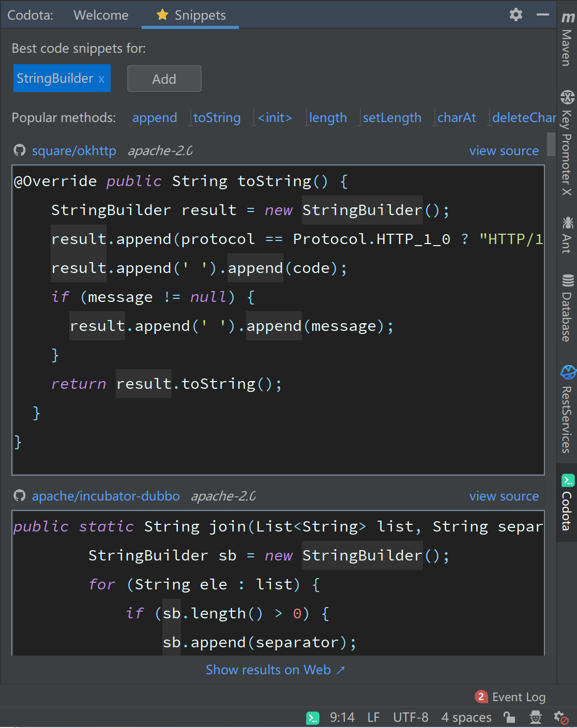Click the 'if (message != null)' code line
The image size is (577, 728).
pos(153,297)
